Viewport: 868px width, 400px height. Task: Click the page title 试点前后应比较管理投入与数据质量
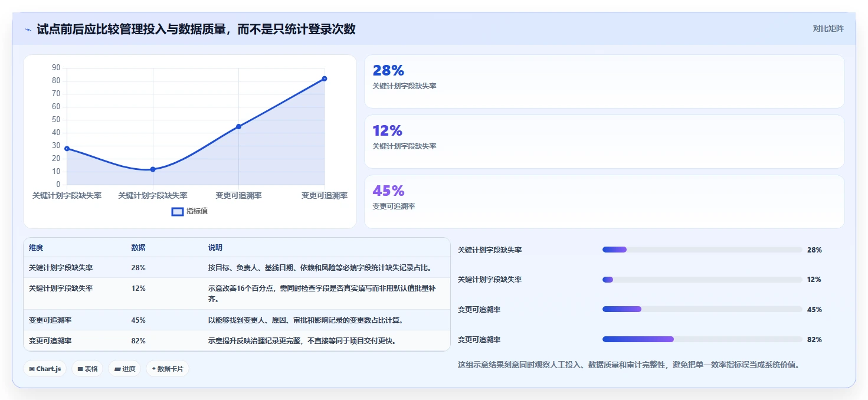pos(196,29)
